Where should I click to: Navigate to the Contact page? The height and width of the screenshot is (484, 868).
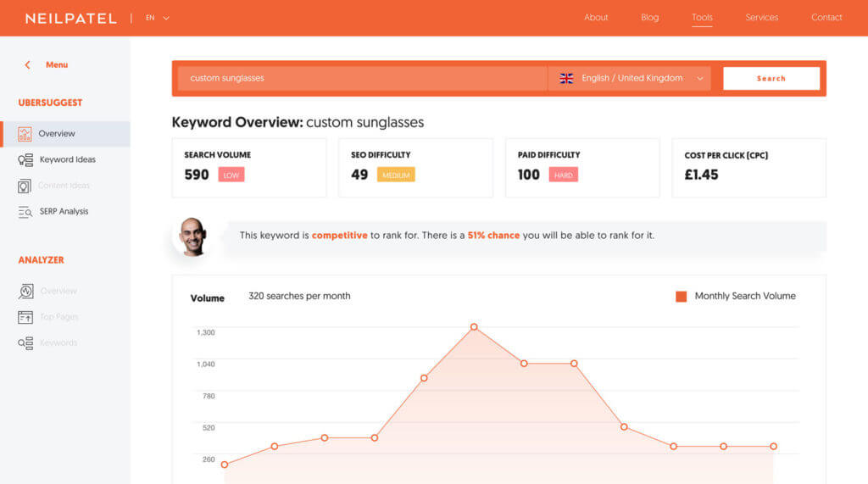tap(826, 18)
